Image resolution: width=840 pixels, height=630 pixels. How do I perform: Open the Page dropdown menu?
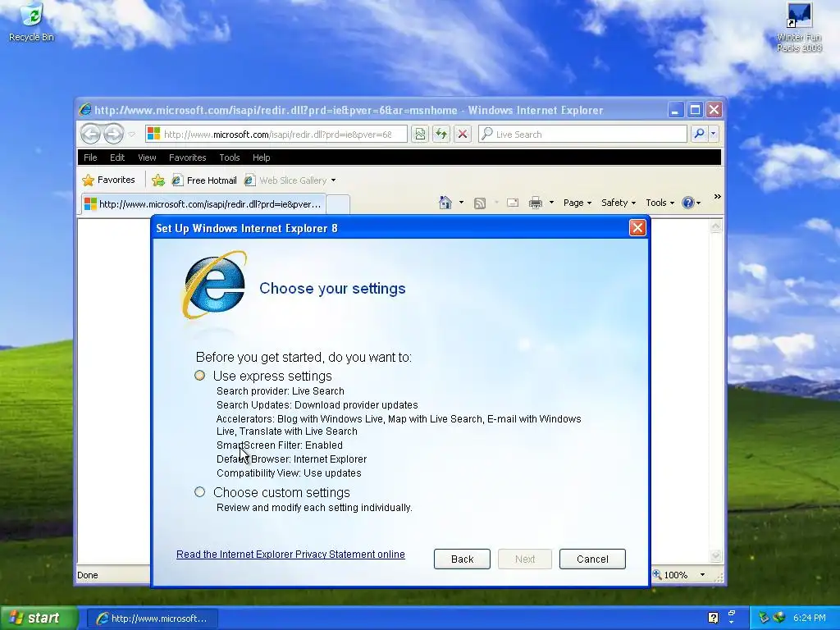(x=577, y=203)
